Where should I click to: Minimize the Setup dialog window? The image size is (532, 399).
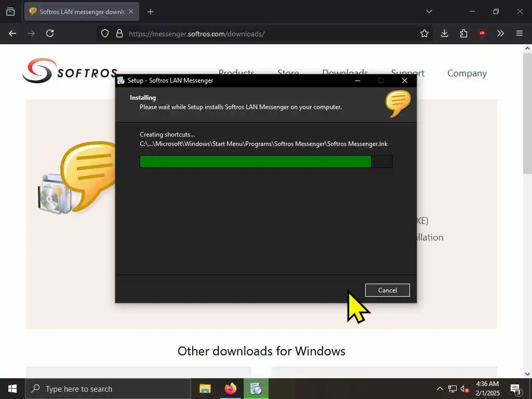click(x=357, y=81)
